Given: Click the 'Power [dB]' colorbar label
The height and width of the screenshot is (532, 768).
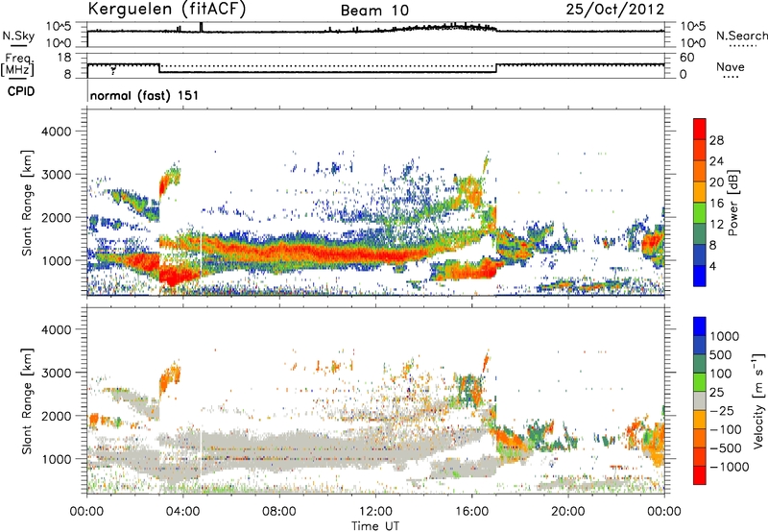Looking at the screenshot, I should (x=732, y=203).
